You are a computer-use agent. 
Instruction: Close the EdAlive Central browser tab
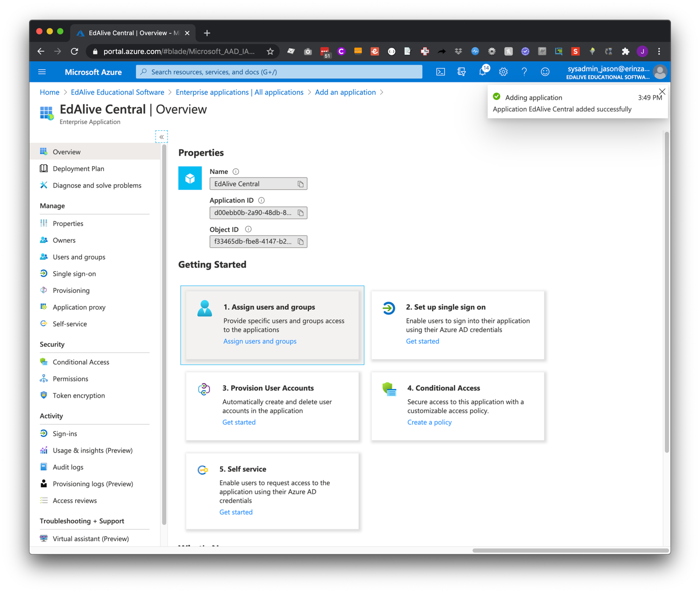(x=187, y=33)
